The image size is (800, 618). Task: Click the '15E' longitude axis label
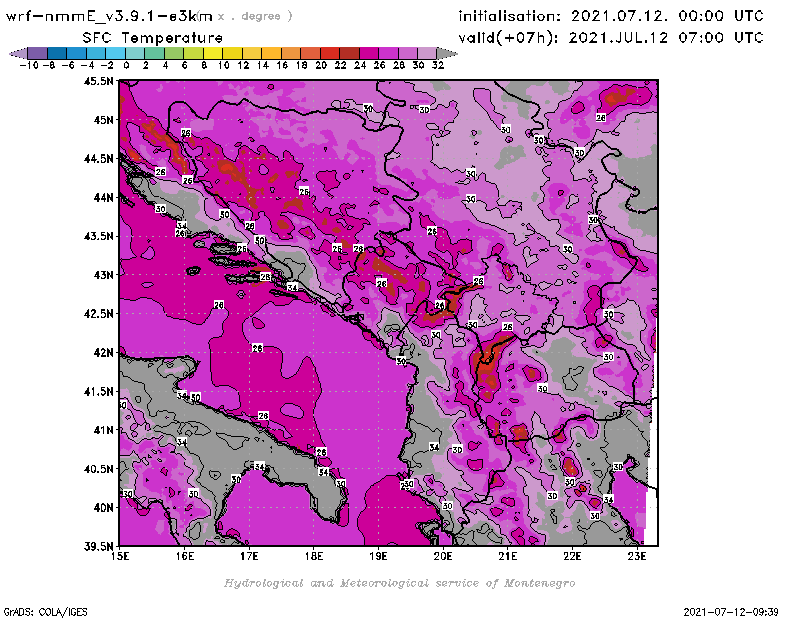pos(120,556)
